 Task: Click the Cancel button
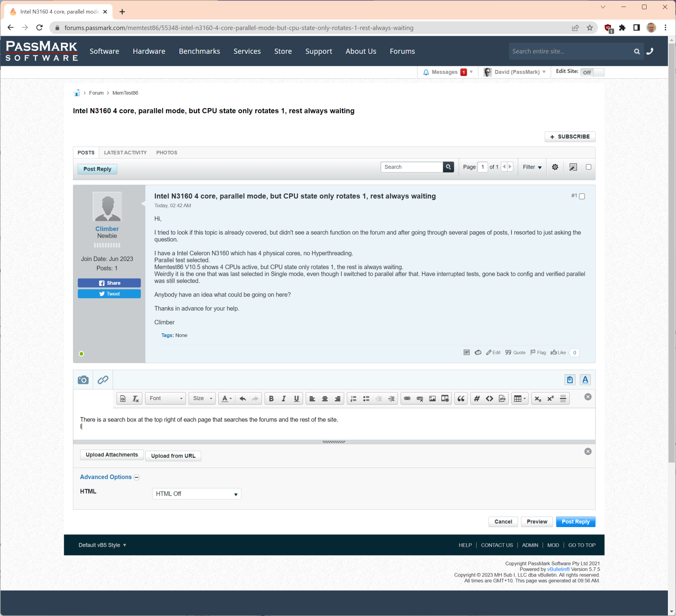(x=503, y=522)
